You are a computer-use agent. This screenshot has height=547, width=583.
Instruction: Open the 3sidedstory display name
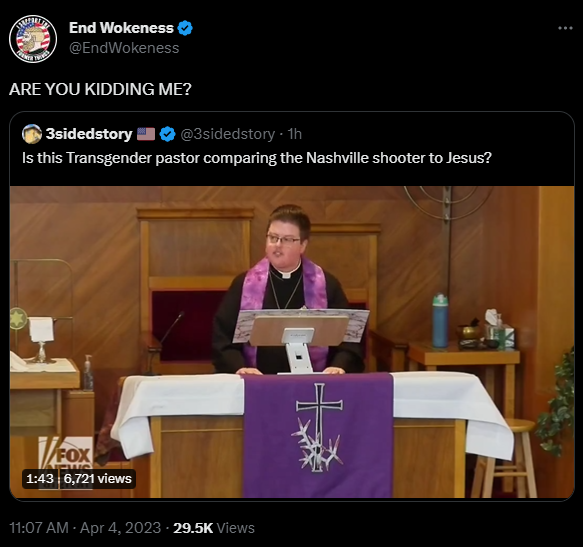tap(89, 134)
